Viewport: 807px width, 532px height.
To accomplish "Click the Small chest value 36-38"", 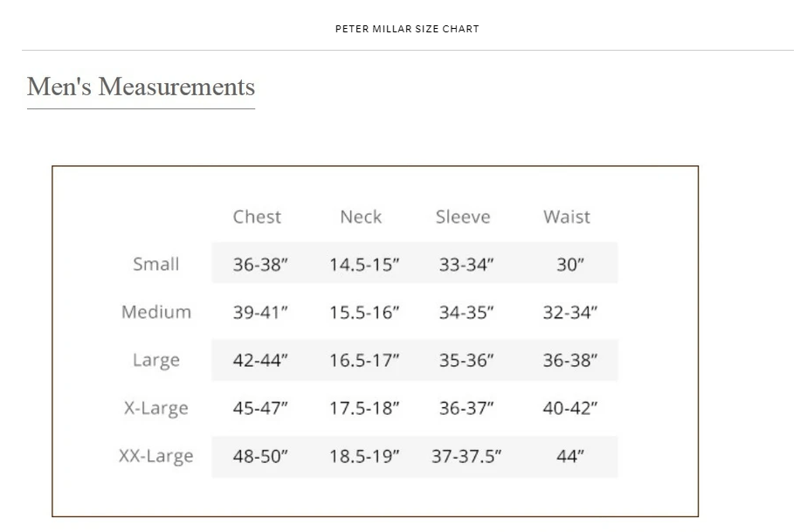I will coord(260,265).
